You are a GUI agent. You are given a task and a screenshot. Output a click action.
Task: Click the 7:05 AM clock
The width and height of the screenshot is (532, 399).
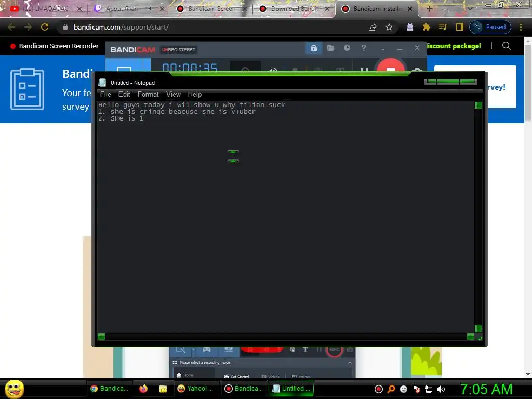(486, 389)
